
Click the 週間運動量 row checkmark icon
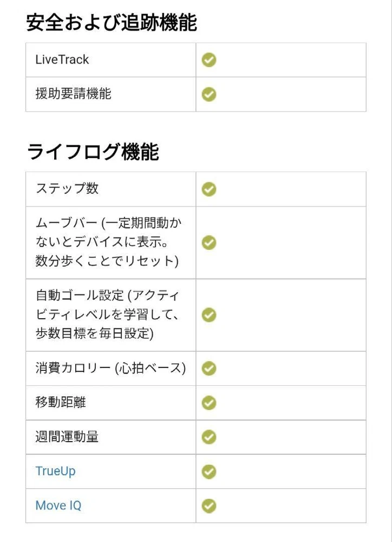point(209,437)
